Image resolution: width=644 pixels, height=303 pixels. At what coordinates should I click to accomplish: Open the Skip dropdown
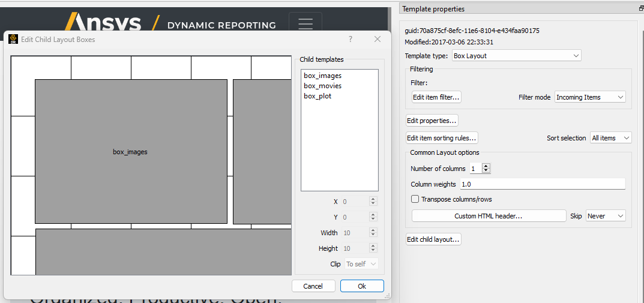pyautogui.click(x=606, y=216)
